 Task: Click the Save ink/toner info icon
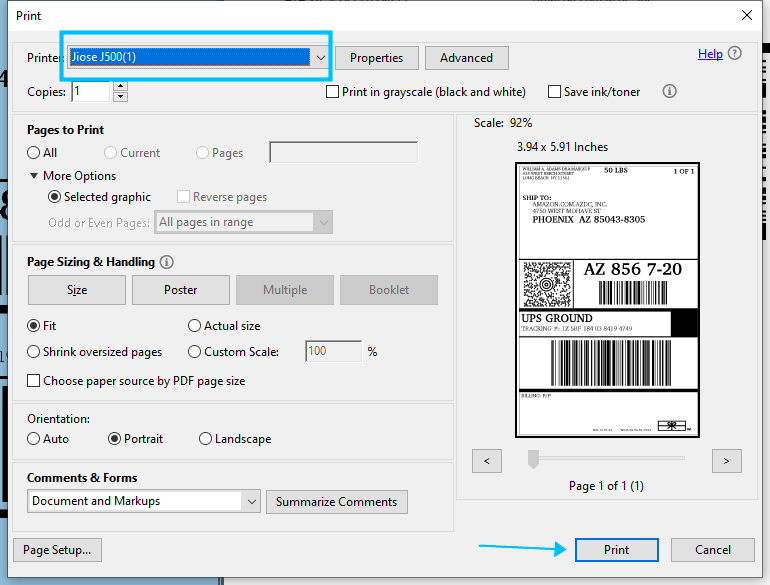(669, 91)
